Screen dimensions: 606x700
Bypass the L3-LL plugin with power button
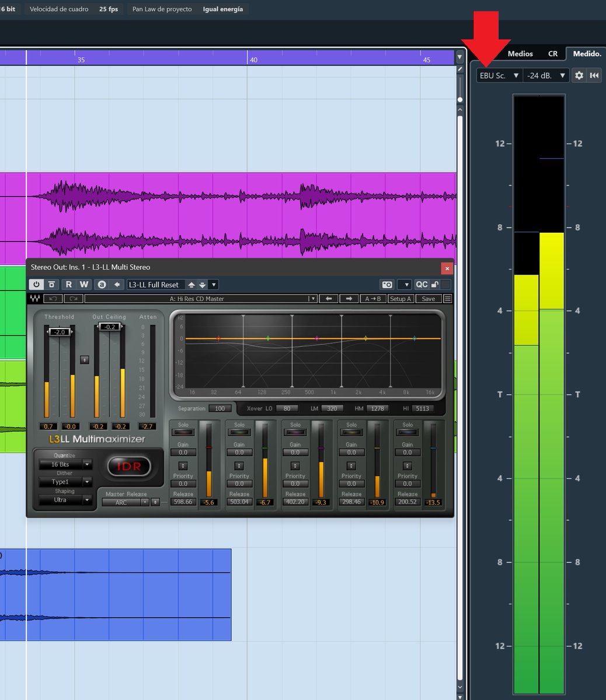pyautogui.click(x=37, y=284)
